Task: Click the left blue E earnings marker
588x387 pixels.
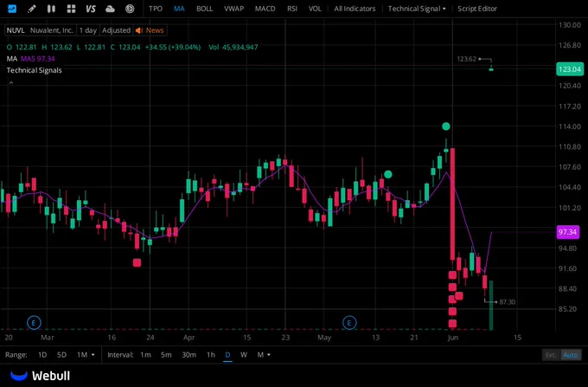Action: pos(34,322)
